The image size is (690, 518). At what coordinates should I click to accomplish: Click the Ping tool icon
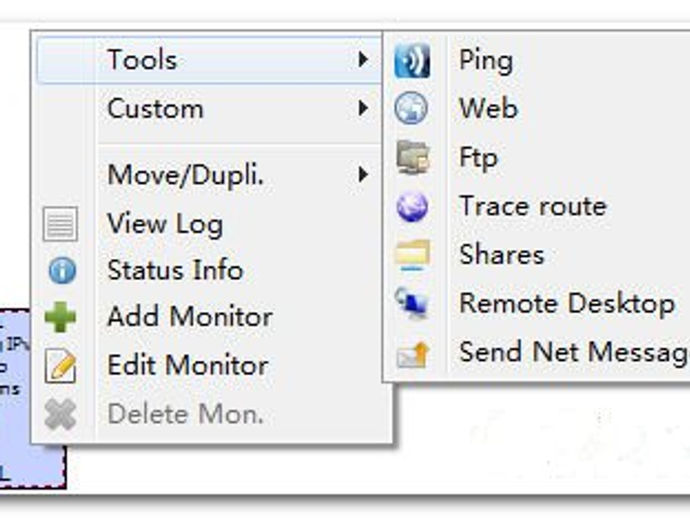tap(412, 61)
